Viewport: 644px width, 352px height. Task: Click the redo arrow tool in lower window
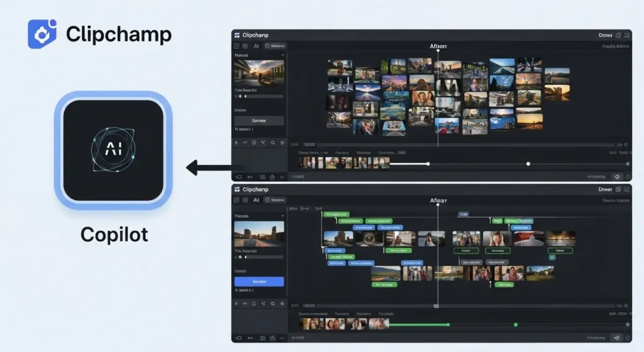(245, 304)
